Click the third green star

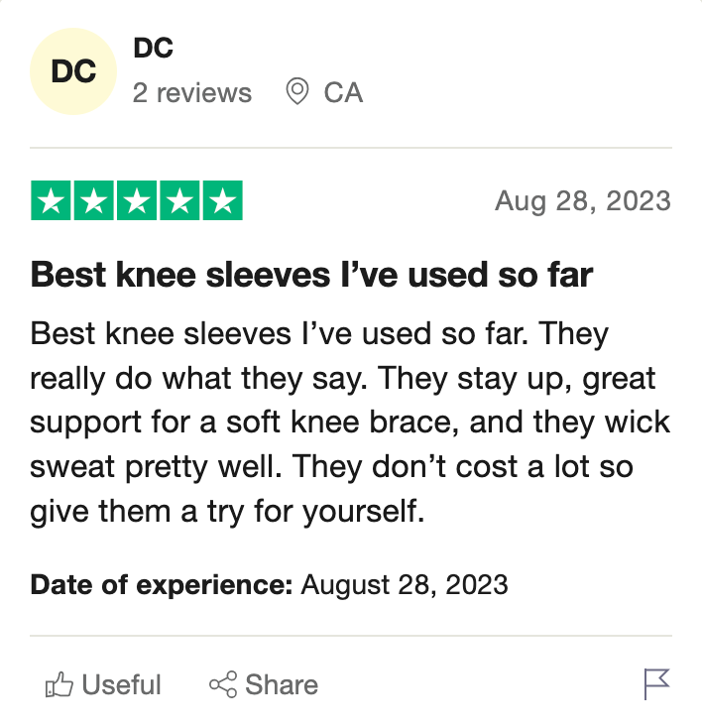pyautogui.click(x=137, y=200)
